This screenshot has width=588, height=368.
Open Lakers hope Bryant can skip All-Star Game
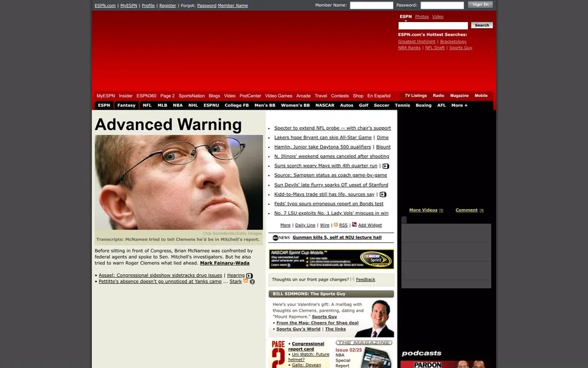pos(323,137)
